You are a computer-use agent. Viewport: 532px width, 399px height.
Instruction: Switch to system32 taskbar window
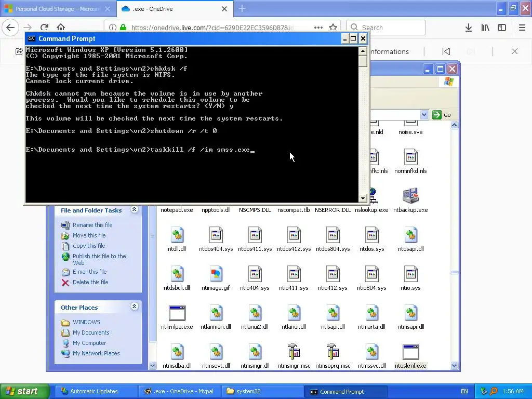pos(262,391)
